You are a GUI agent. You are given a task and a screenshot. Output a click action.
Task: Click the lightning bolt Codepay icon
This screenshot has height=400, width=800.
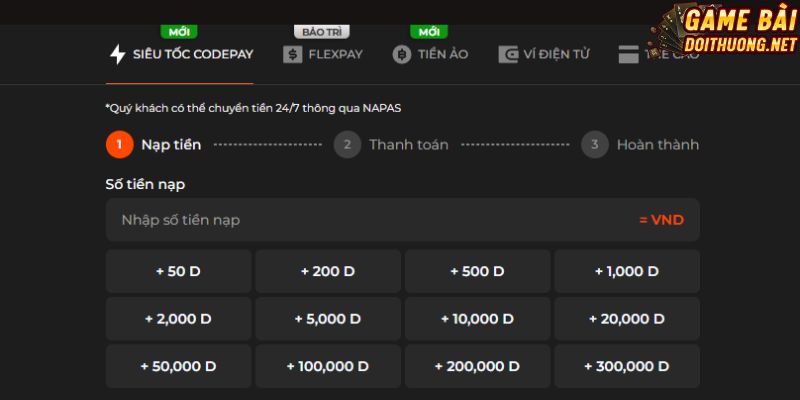pos(118,54)
